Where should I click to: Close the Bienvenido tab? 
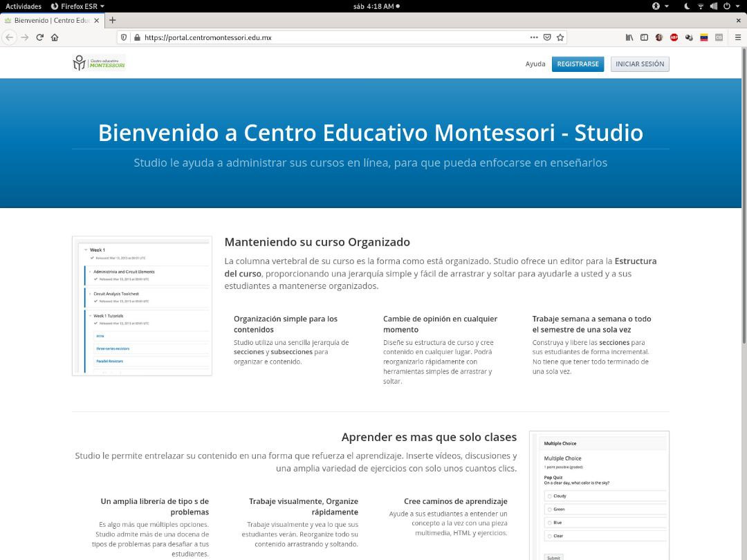97,21
